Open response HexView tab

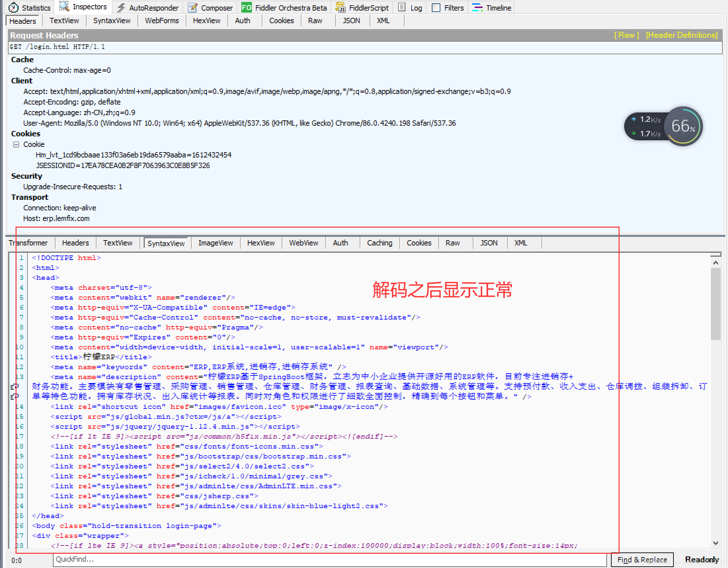tap(261, 243)
